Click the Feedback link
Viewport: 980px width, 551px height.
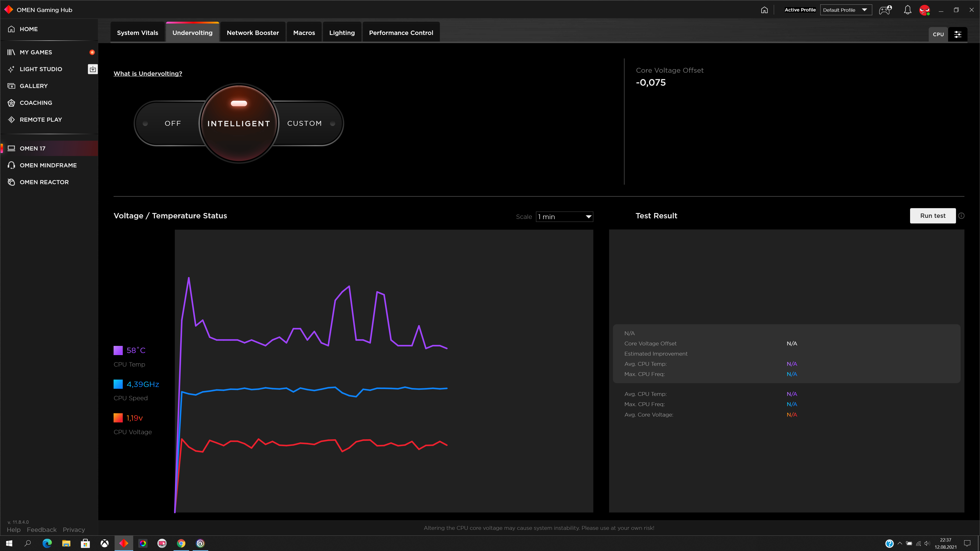(41, 530)
